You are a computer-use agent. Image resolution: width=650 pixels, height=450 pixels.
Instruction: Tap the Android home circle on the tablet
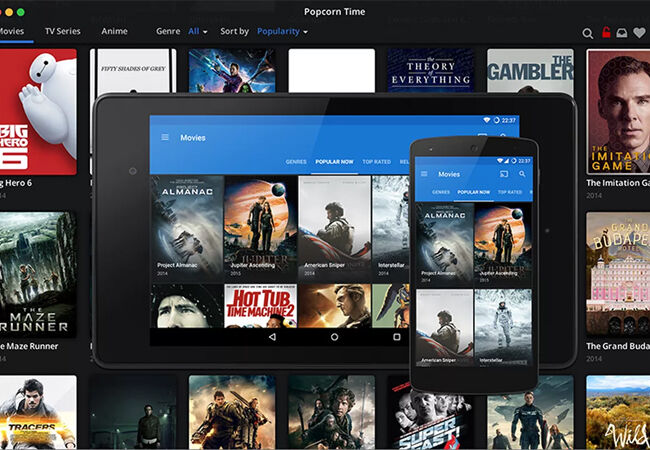tap(334, 337)
